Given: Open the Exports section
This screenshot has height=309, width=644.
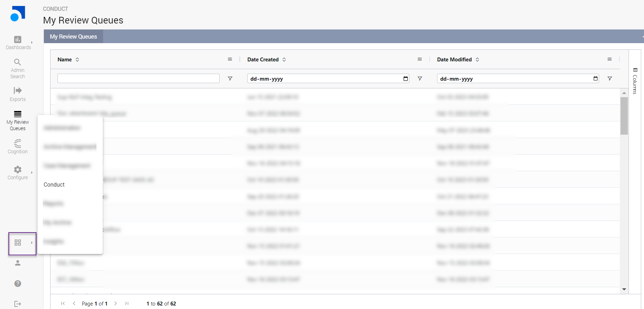Looking at the screenshot, I should 18,94.
